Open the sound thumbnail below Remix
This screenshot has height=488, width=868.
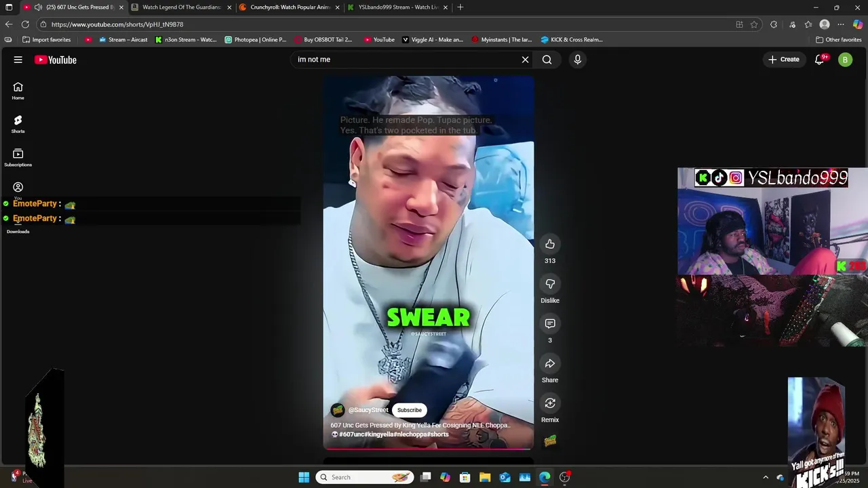[x=550, y=441]
